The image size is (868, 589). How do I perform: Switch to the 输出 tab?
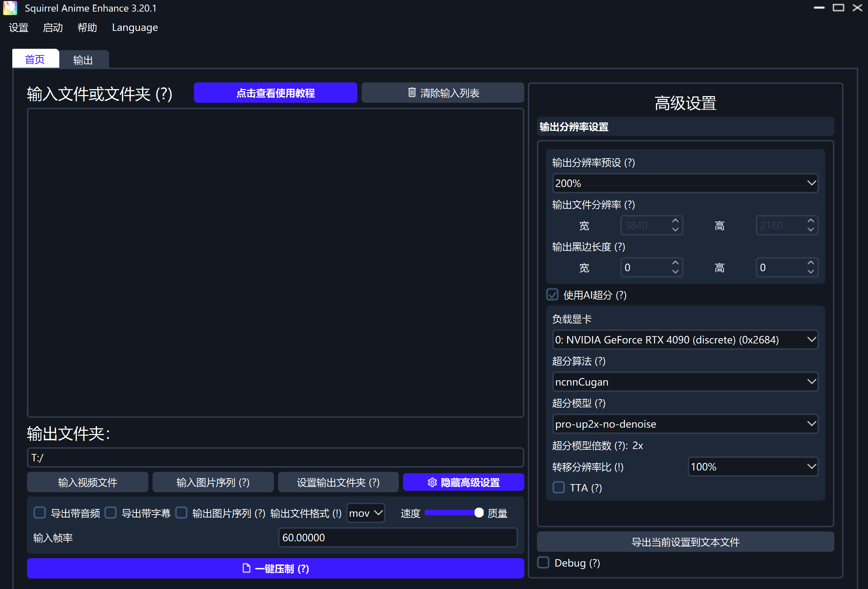[83, 60]
